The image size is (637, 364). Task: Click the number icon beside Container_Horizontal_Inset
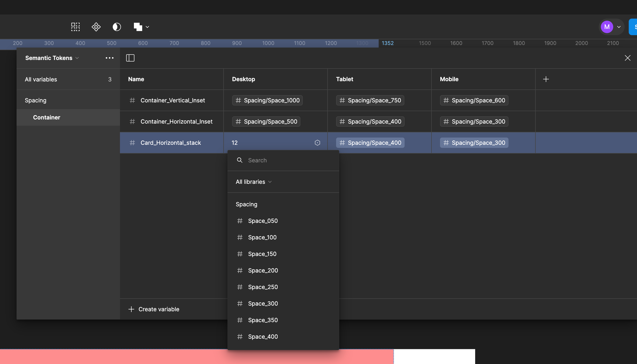(x=132, y=122)
